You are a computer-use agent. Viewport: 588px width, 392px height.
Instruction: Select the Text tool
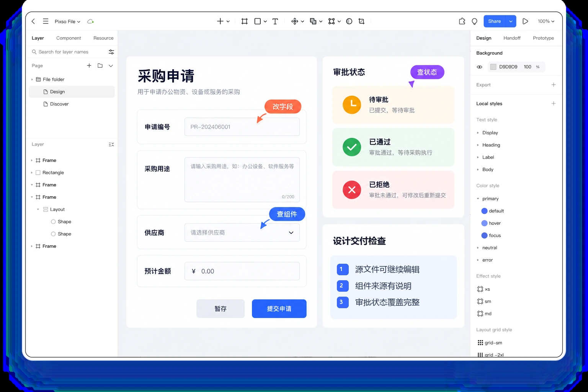pyautogui.click(x=275, y=21)
